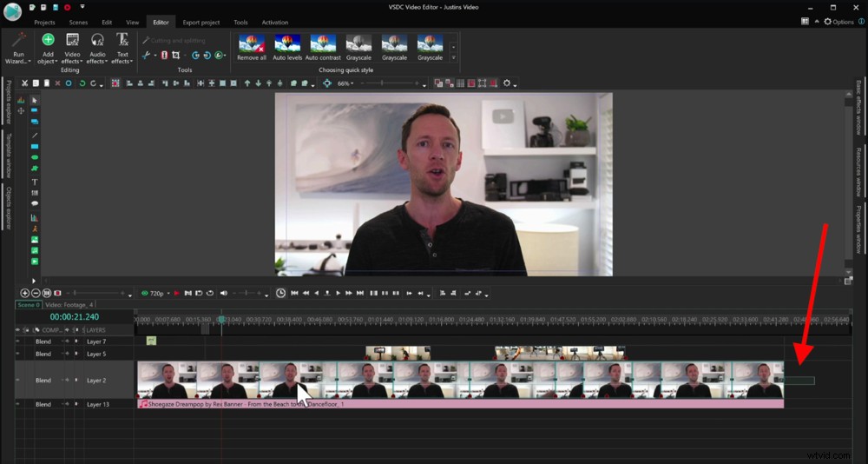Click the Undo green arrow icon
Image resolution: width=868 pixels, height=464 pixels.
click(82, 83)
